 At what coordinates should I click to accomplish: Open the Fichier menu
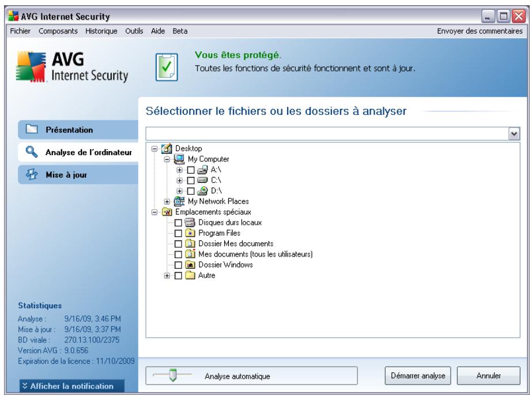tap(20, 31)
